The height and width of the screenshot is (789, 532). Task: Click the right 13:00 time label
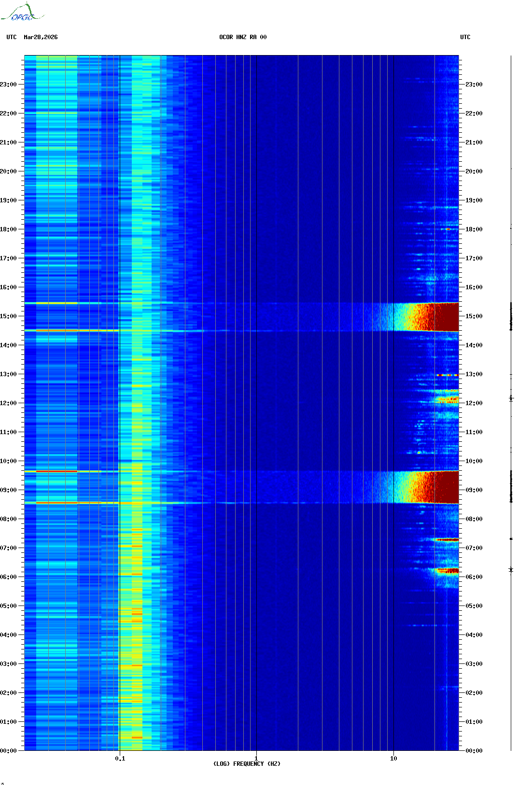coord(474,374)
